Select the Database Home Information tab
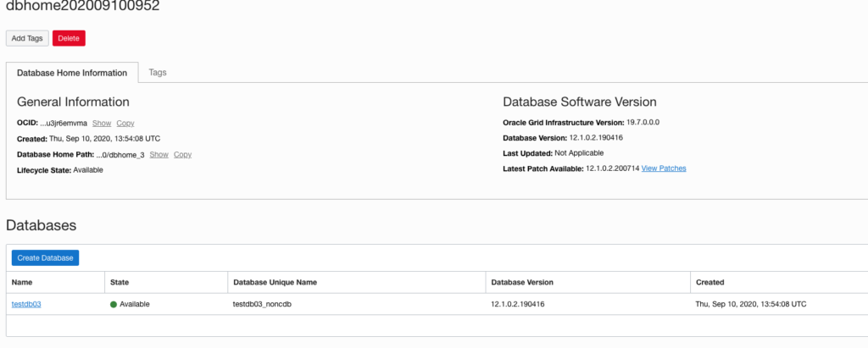Image resolution: width=868 pixels, height=348 pixels. tap(72, 73)
